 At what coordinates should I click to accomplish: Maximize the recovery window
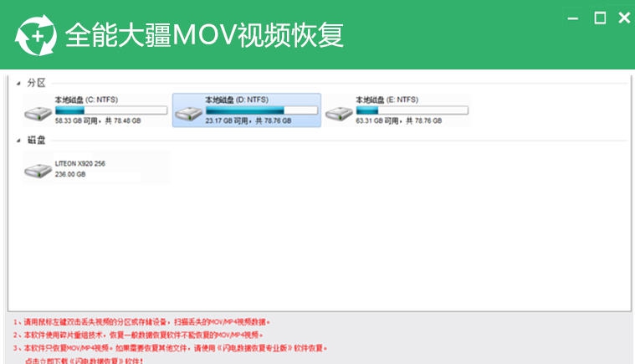point(600,18)
